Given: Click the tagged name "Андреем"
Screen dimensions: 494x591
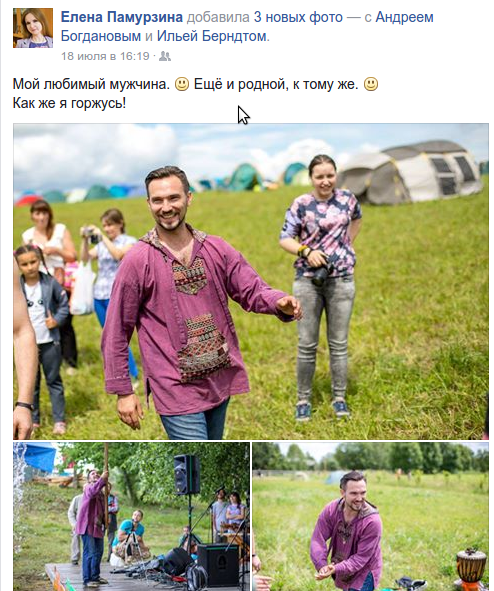Looking at the screenshot, I should [405, 17].
